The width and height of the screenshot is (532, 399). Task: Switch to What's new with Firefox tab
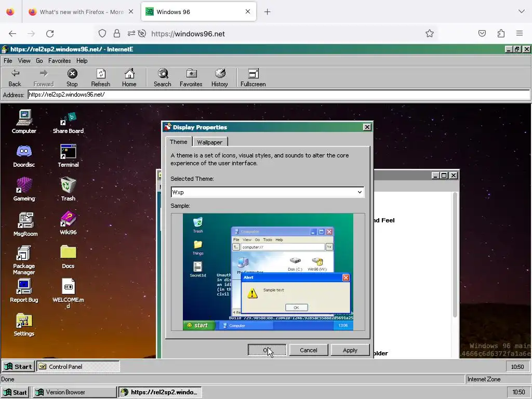pos(81,12)
